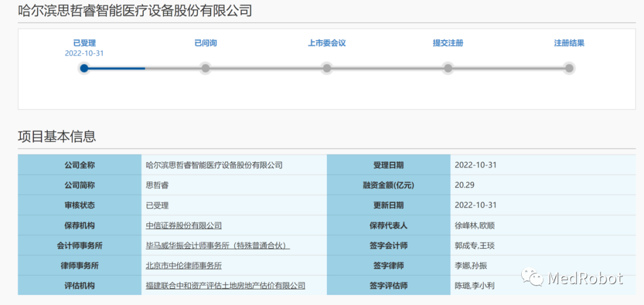
Task: Select the 提交注册 stage label
Action: pos(448,43)
